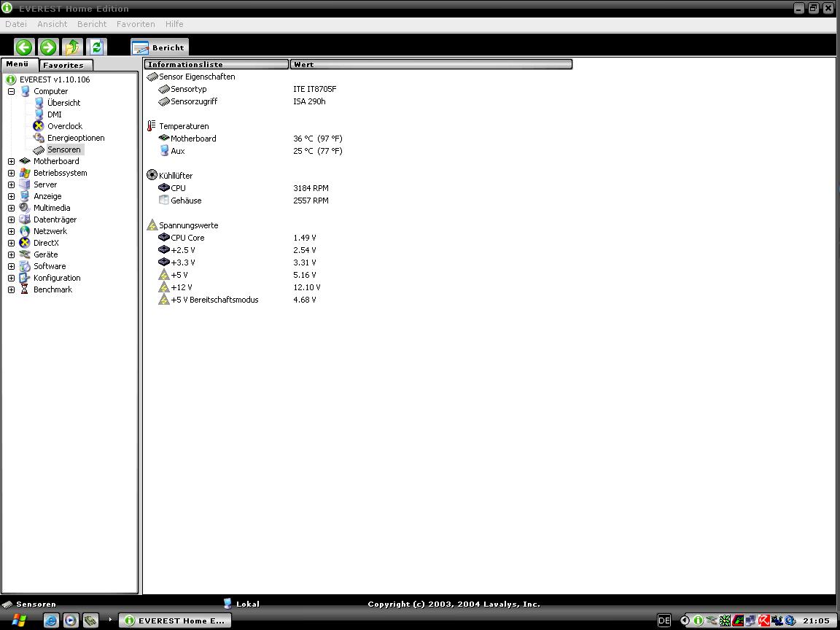
Task: Click the Anzeige monitor icon
Action: point(25,196)
